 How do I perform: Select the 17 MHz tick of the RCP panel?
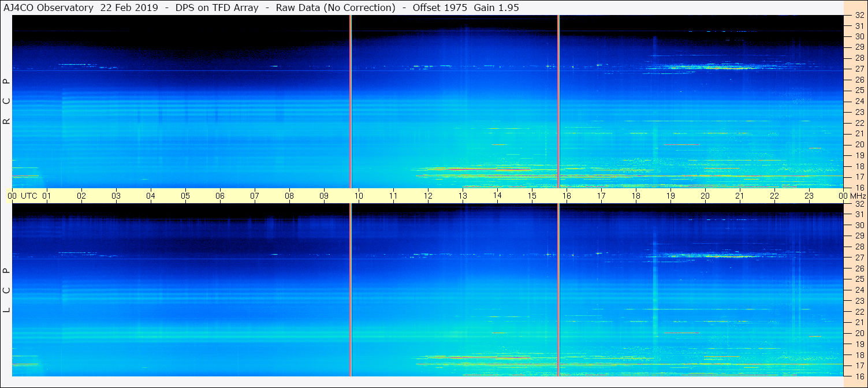[859, 177]
